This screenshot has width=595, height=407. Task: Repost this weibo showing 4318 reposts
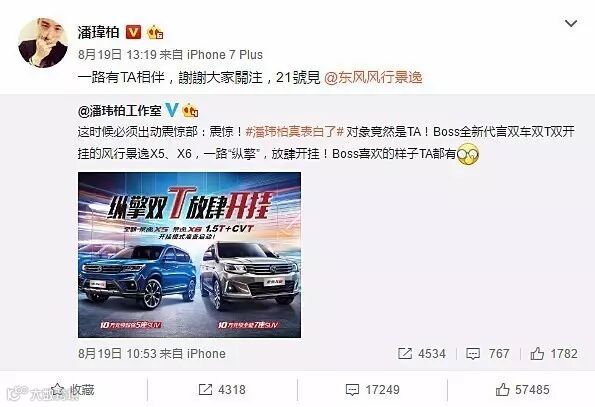point(222,390)
